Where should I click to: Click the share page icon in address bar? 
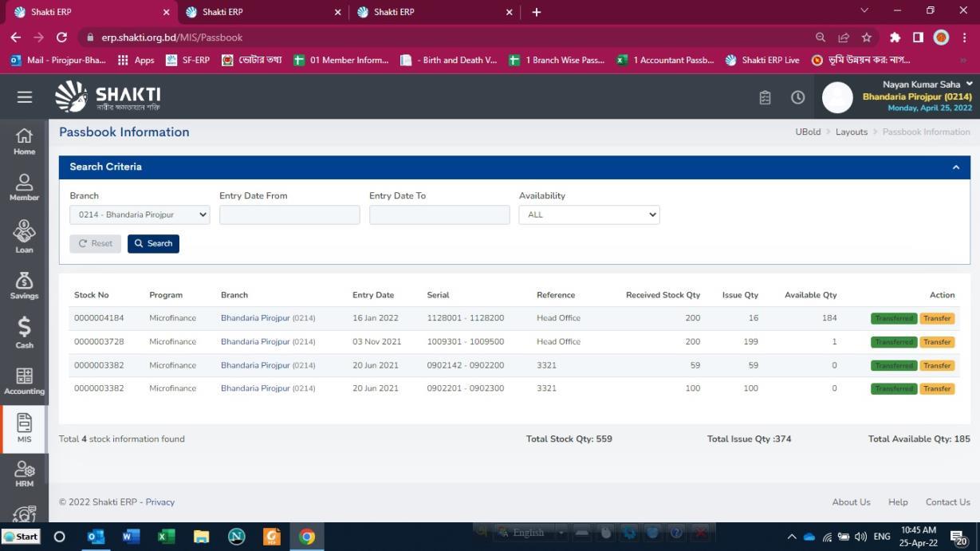pos(844,37)
